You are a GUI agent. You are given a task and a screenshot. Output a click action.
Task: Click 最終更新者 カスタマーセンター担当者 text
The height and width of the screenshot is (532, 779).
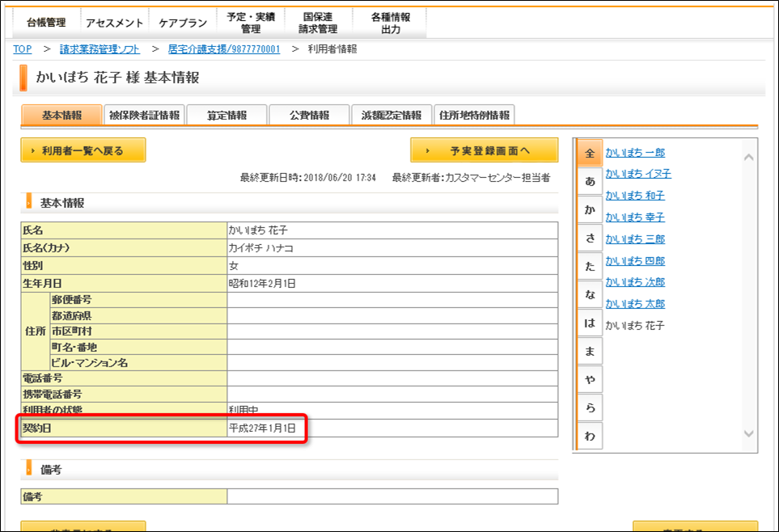pos(471,177)
